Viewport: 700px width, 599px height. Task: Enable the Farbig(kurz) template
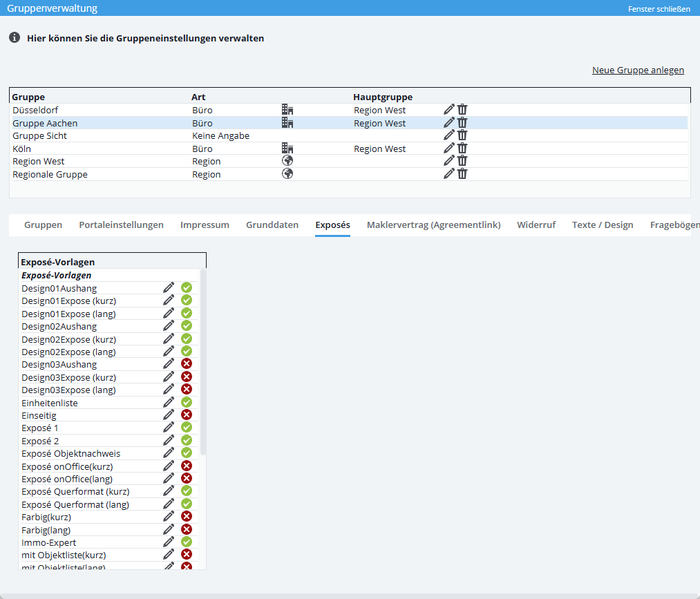point(187,516)
